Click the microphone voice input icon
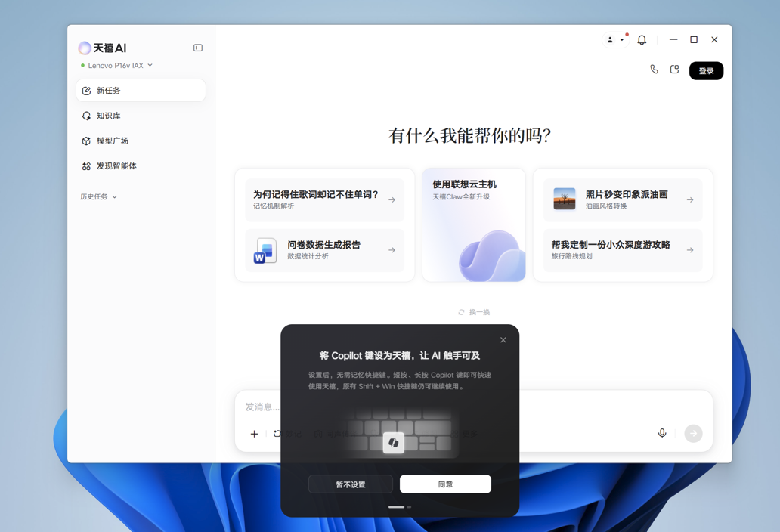Viewport: 780px width, 532px height. 662,434
